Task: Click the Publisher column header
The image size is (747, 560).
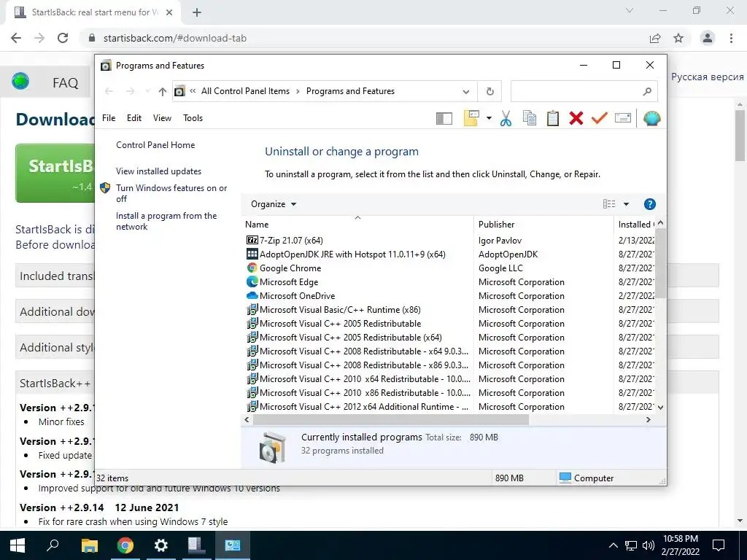Action: pyautogui.click(x=543, y=225)
